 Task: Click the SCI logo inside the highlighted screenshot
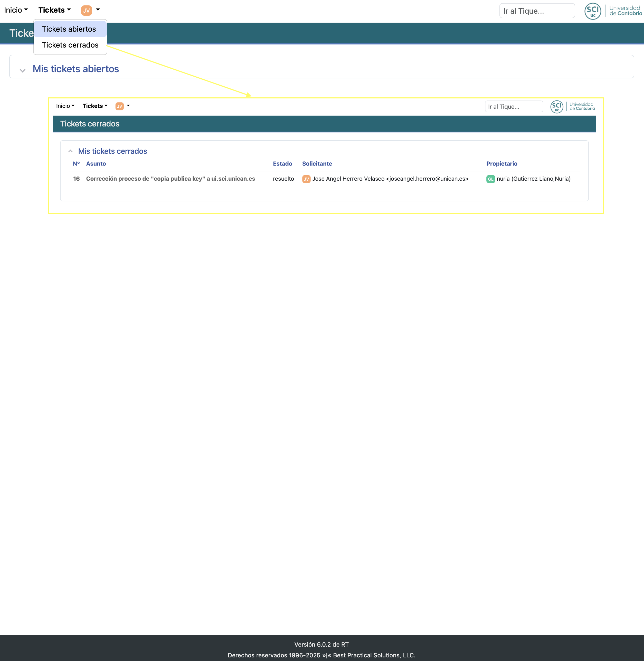[x=557, y=107]
